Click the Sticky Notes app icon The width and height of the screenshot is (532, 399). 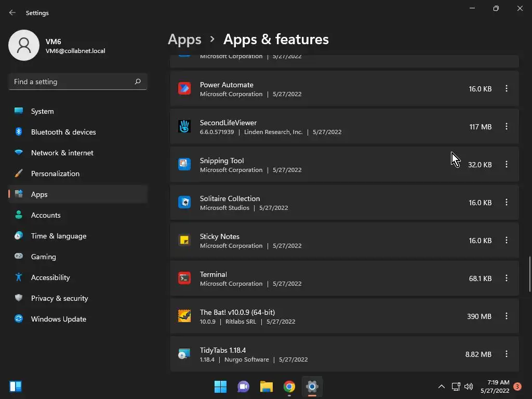(x=184, y=240)
